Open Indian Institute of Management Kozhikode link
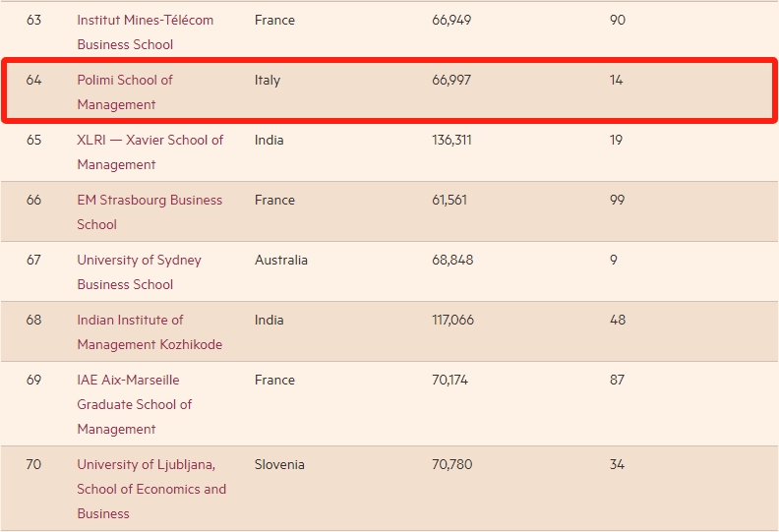The height and width of the screenshot is (532, 779). [x=150, y=332]
